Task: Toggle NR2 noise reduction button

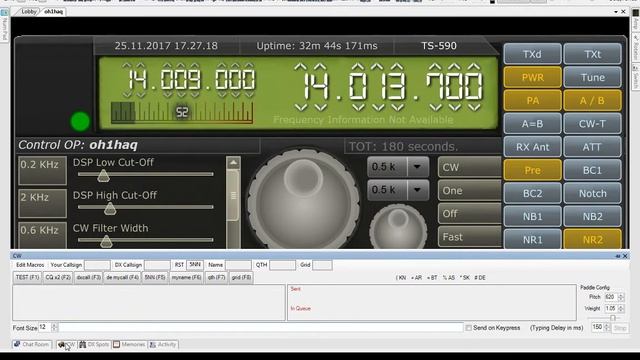Action: tap(592, 239)
